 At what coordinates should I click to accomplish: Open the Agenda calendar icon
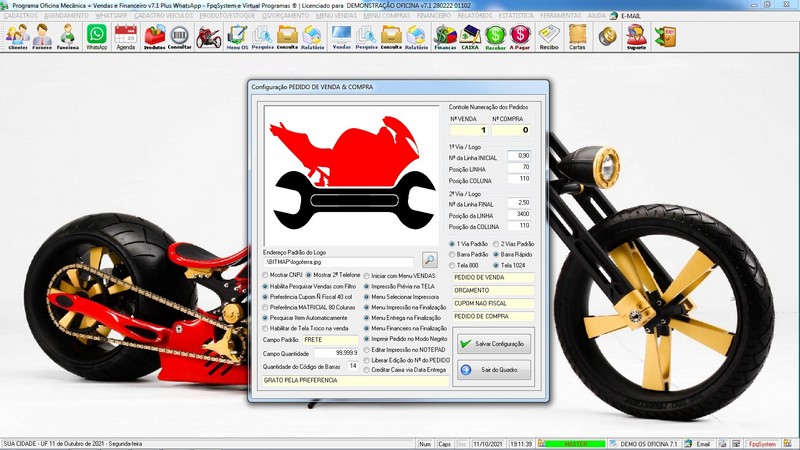[x=125, y=37]
